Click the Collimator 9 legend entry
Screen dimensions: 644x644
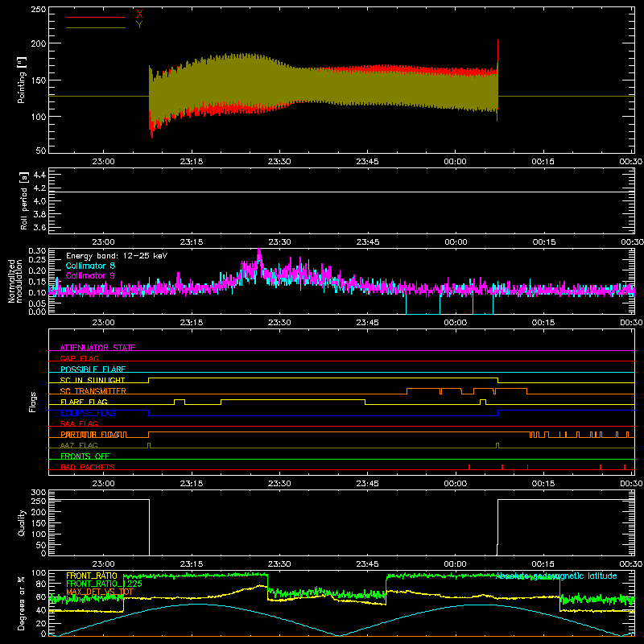[90, 275]
